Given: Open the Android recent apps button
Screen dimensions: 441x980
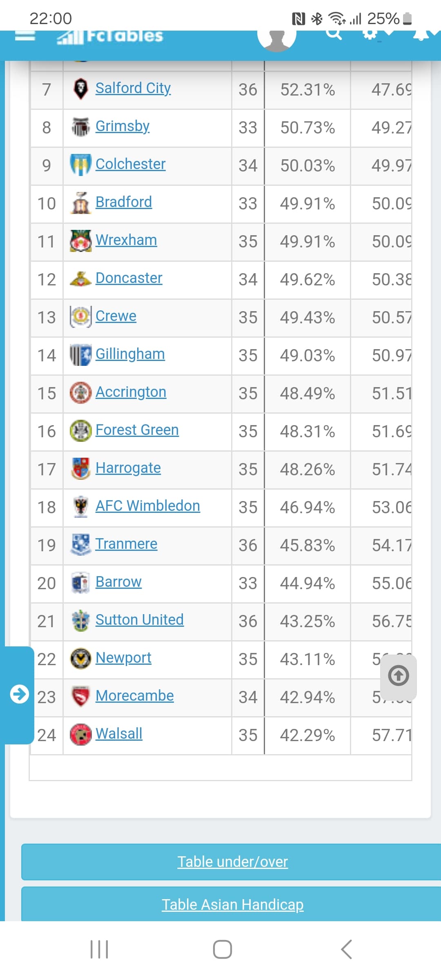Looking at the screenshot, I should 99,949.
